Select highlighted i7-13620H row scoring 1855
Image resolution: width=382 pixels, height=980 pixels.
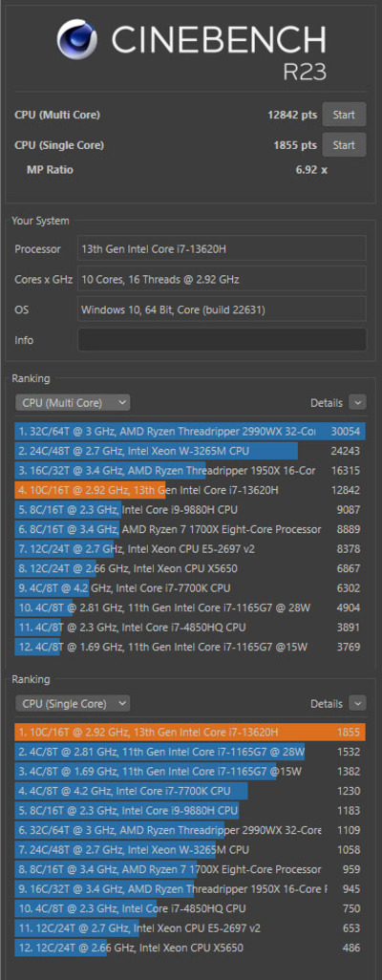pos(190,732)
